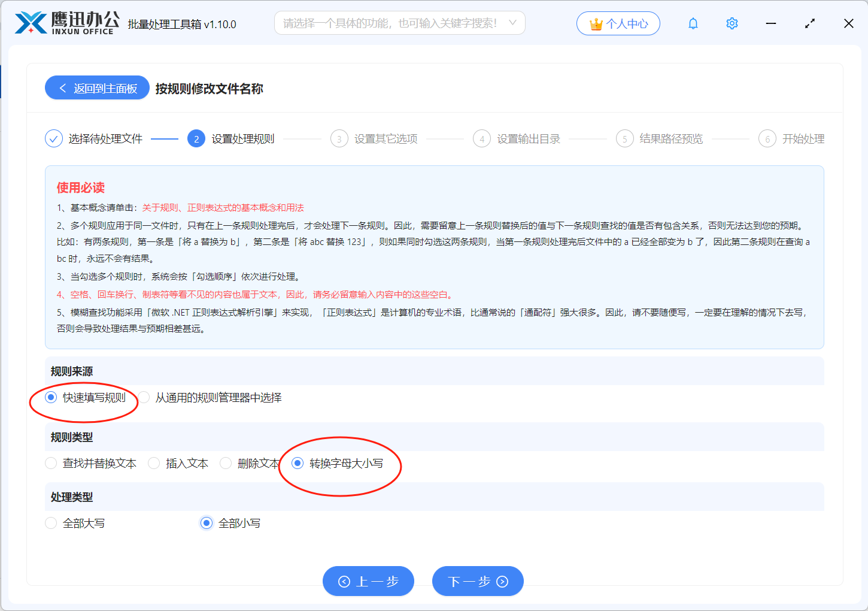Click the step 3 number circle
This screenshot has height=611, width=868.
click(x=339, y=139)
